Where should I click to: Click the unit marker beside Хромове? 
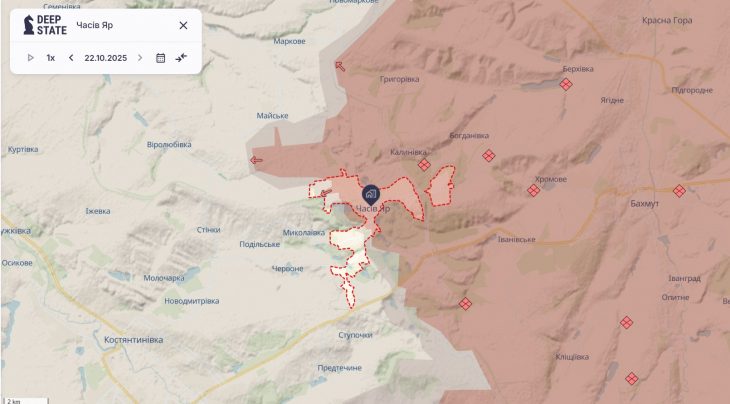coord(534,190)
